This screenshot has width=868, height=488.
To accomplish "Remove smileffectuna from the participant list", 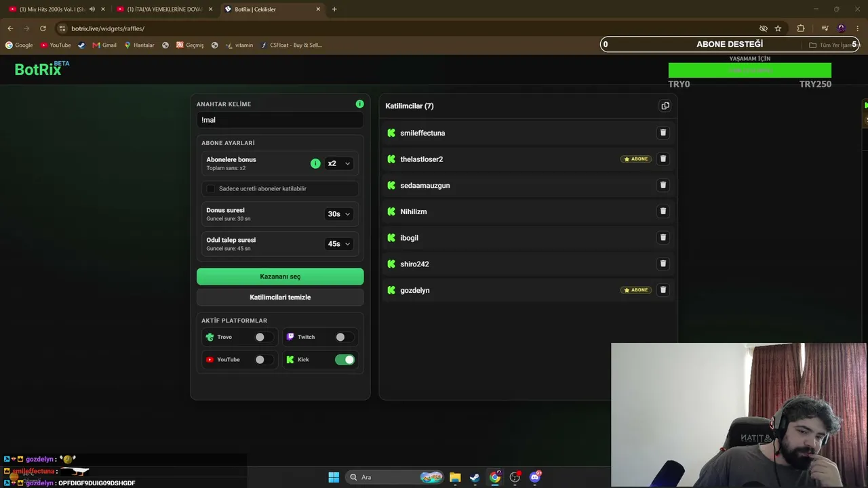I will coord(663,133).
